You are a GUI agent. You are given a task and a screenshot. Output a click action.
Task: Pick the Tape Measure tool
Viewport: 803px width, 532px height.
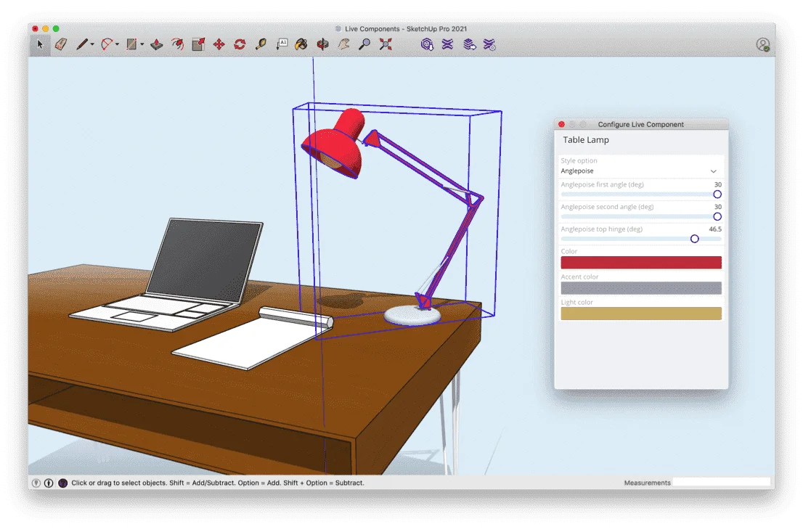(261, 44)
